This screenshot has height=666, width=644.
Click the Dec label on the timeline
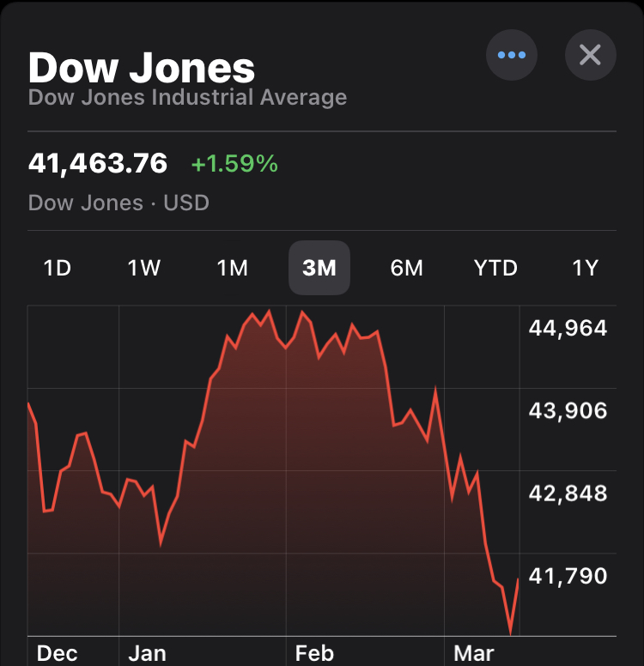click(58, 653)
